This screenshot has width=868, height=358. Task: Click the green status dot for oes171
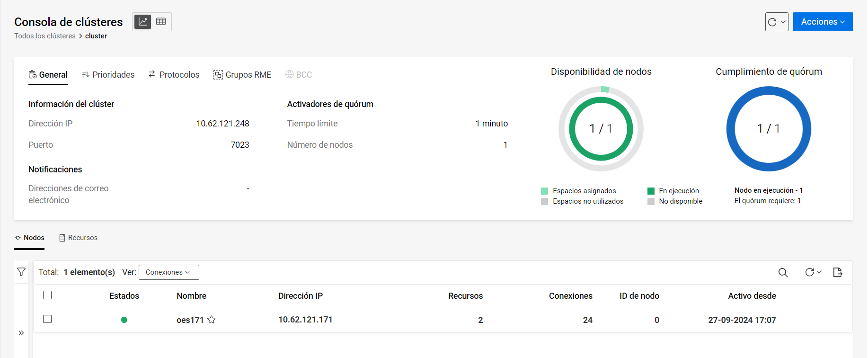(124, 320)
